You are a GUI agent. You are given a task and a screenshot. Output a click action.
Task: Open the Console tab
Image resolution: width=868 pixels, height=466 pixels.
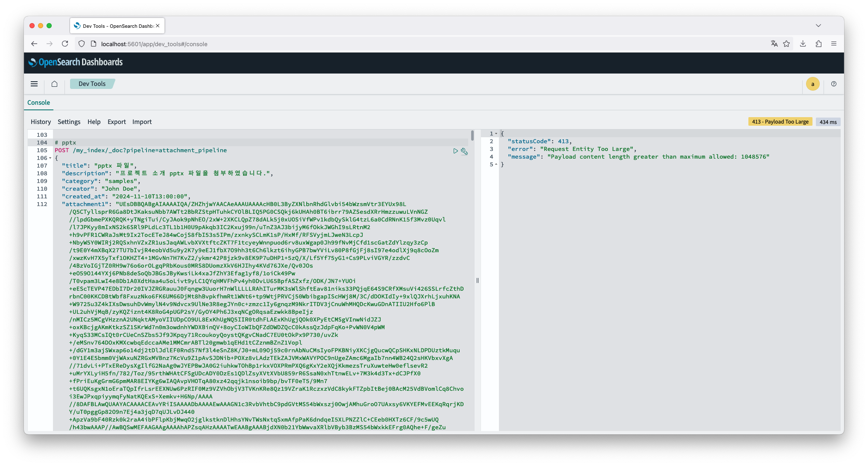[38, 103]
